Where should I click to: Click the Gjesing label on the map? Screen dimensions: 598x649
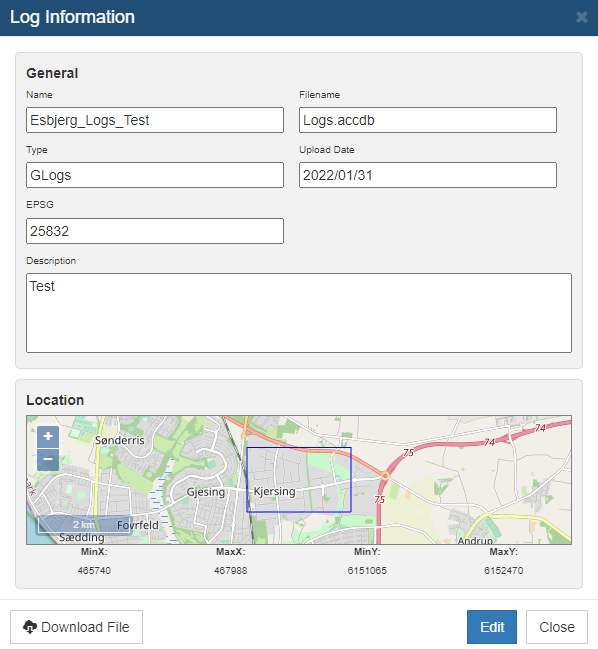pyautogui.click(x=206, y=492)
